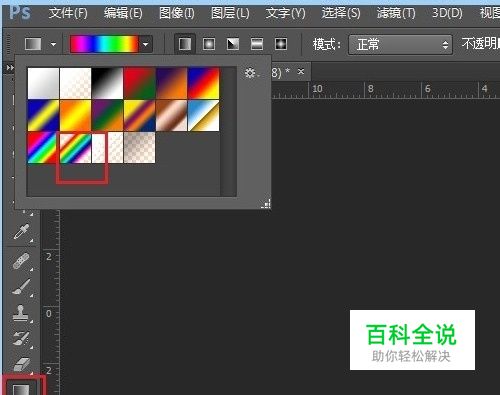The image size is (500, 395).
Task: Open the 模式 blend mode dropdown
Action: (x=400, y=44)
